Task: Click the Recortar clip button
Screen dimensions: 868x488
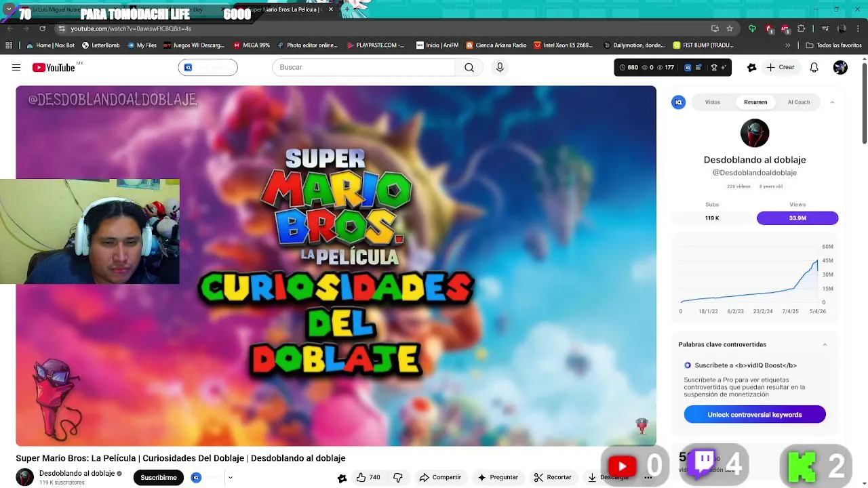Action: [553, 477]
